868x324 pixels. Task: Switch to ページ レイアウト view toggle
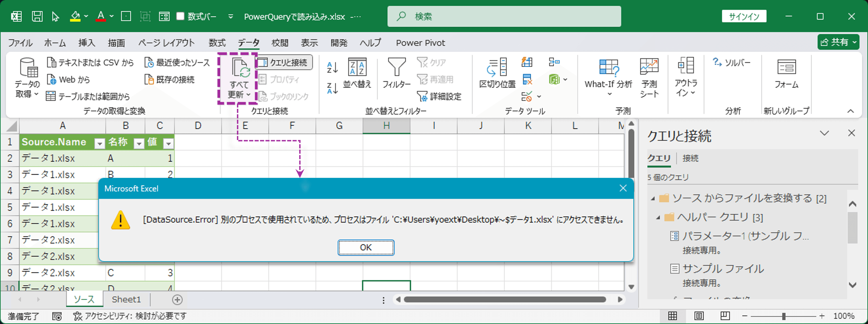point(698,316)
